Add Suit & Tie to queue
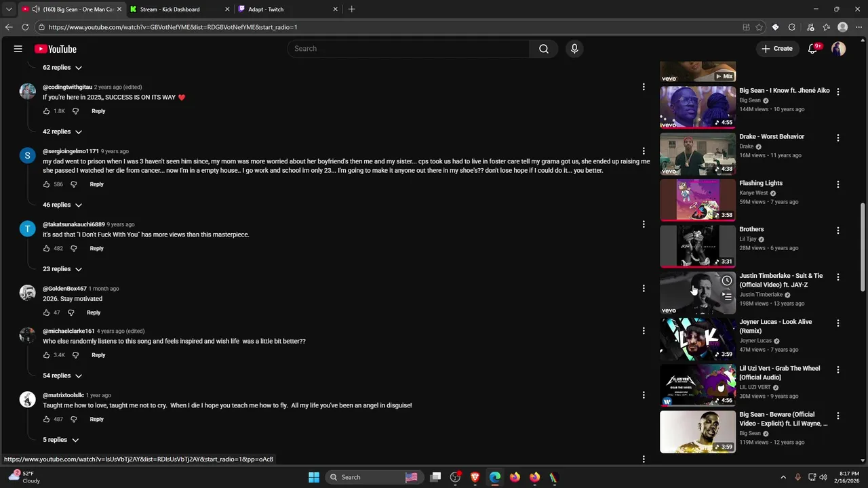The height and width of the screenshot is (488, 868). [x=727, y=296]
